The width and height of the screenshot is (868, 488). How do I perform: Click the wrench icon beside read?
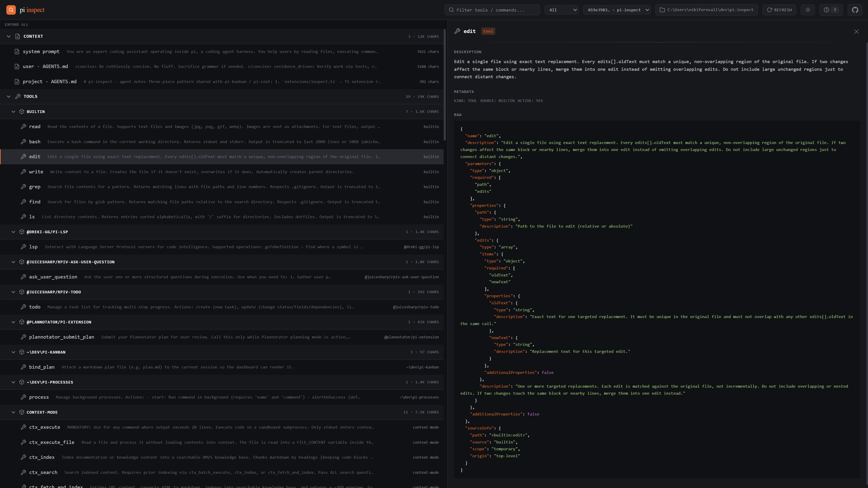pyautogui.click(x=23, y=127)
